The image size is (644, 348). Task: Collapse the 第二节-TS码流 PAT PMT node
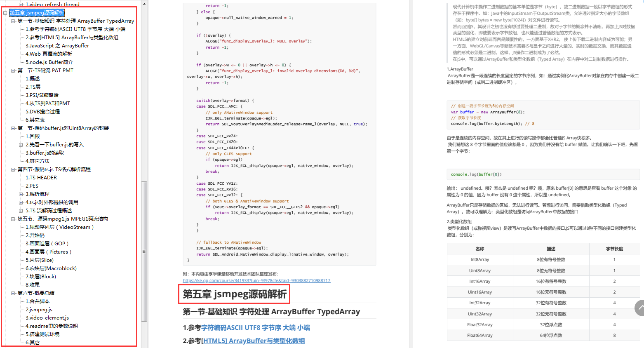pyautogui.click(x=13, y=71)
